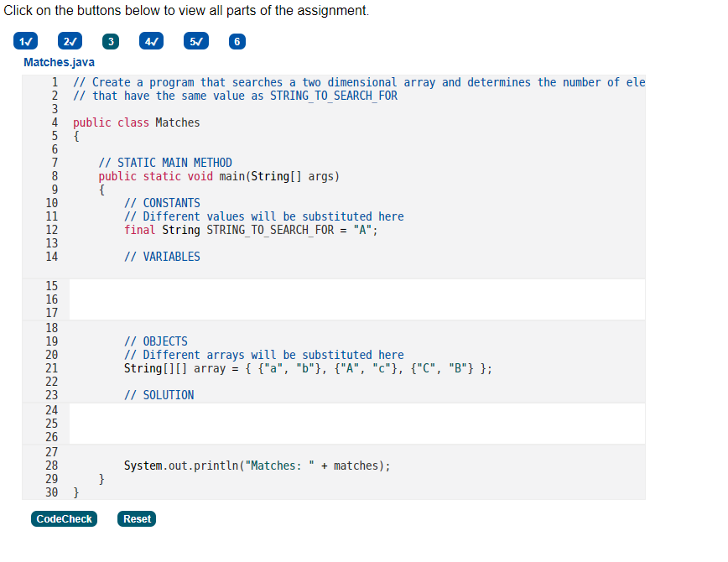This screenshot has width=728, height=562.
Task: Open part 1 of the assignment
Action: tap(25, 40)
